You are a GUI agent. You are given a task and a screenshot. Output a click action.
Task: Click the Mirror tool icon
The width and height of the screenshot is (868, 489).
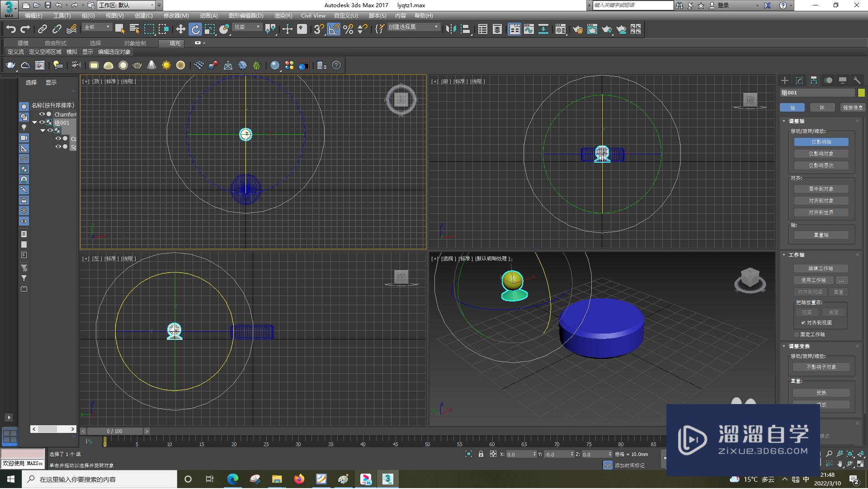coord(451,29)
